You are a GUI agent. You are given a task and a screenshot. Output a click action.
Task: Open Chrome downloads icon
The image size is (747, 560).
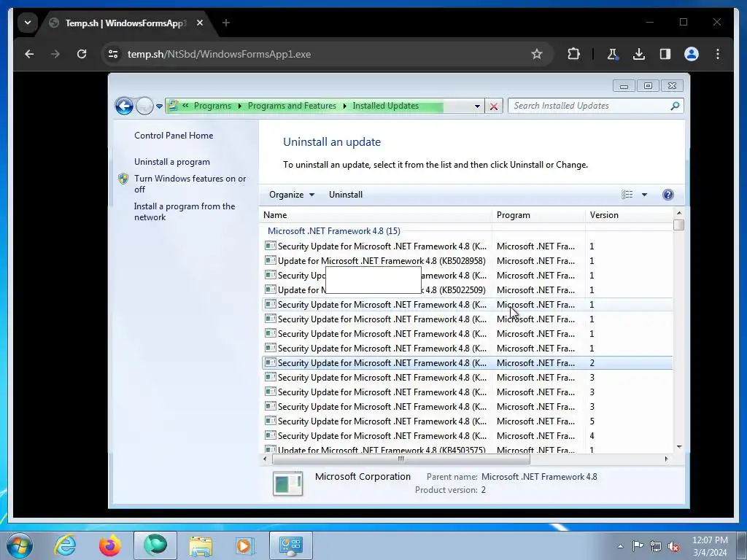click(639, 54)
